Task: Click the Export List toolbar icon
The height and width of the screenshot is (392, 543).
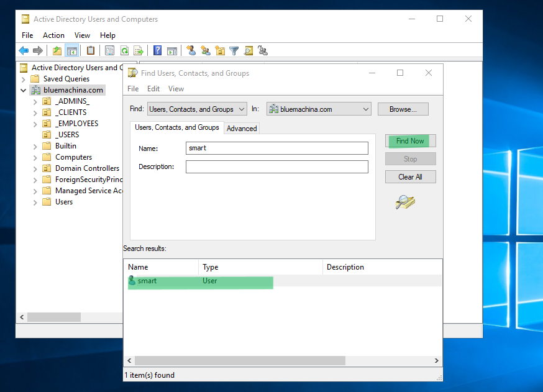Action: pos(139,51)
